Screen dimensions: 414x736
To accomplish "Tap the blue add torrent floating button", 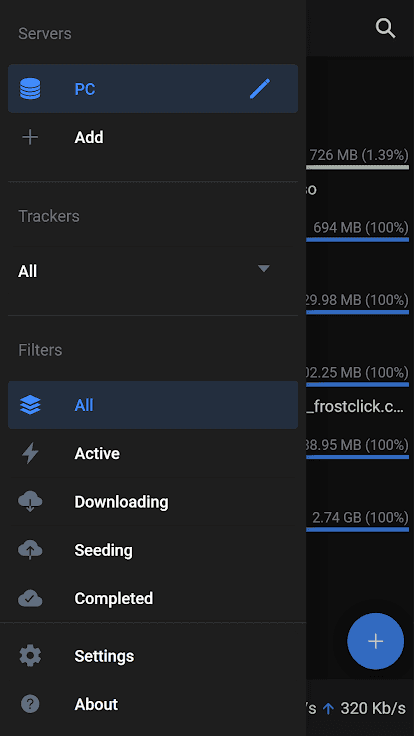I will [376, 641].
